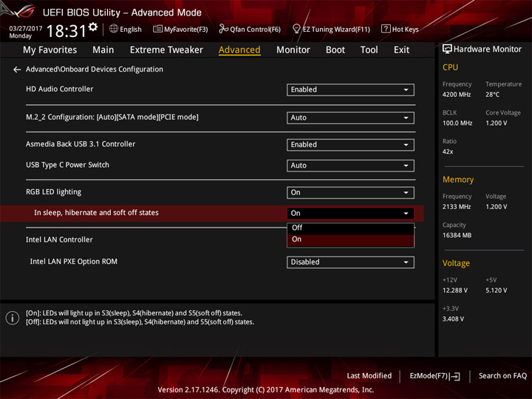Open MyFavorite(F3) from the top toolbar

pos(180,30)
